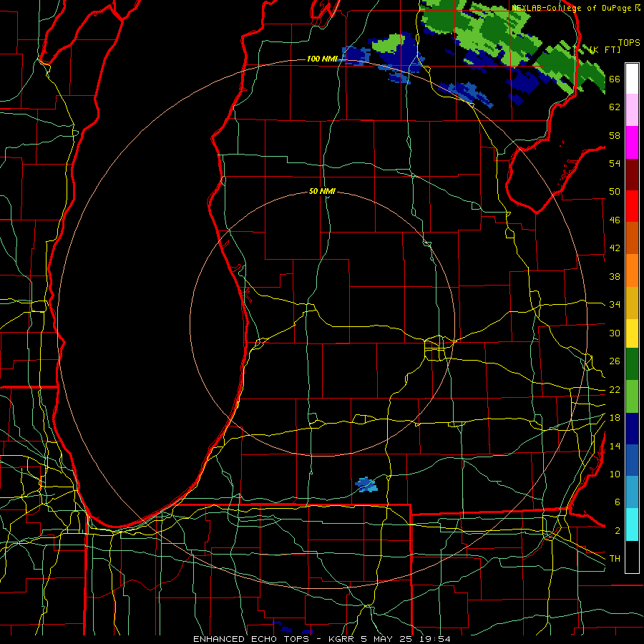The height and width of the screenshot is (644, 644).
Task: Click the 'KGRR' station ID in the caption
Action: point(342,639)
